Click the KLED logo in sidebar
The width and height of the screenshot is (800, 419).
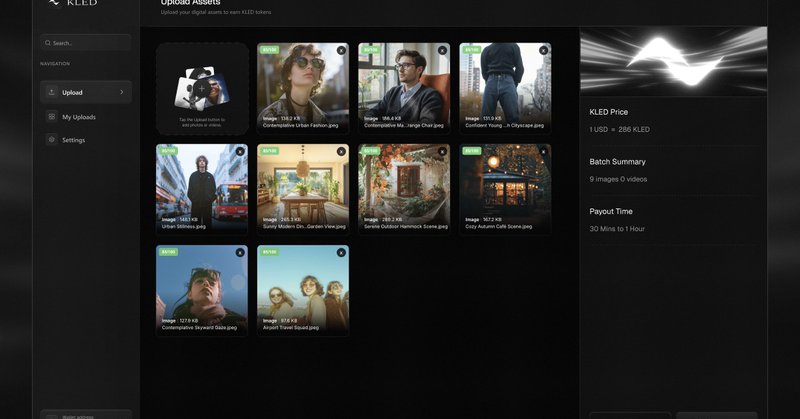pyautogui.click(x=72, y=3)
